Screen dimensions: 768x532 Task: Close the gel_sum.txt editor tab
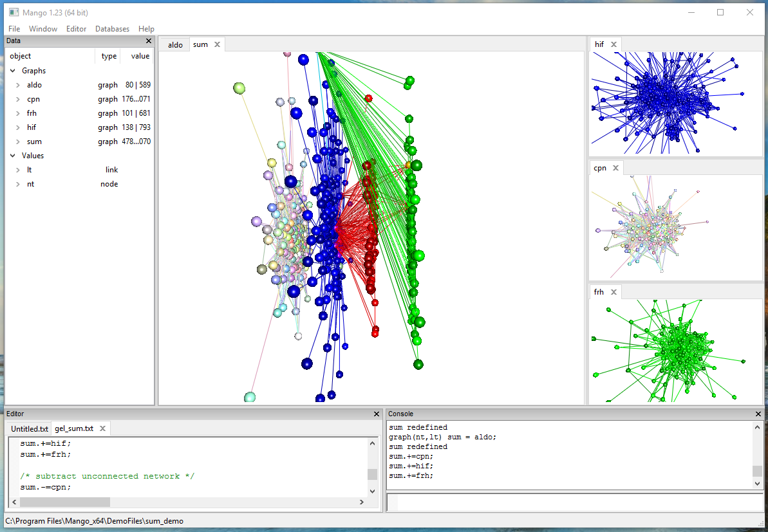(102, 428)
